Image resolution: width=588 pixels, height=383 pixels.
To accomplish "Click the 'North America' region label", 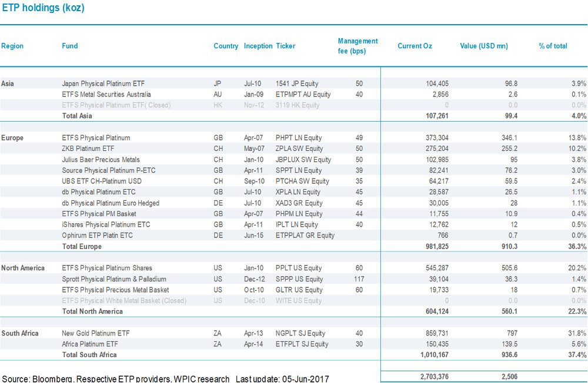I will click(x=23, y=268).
